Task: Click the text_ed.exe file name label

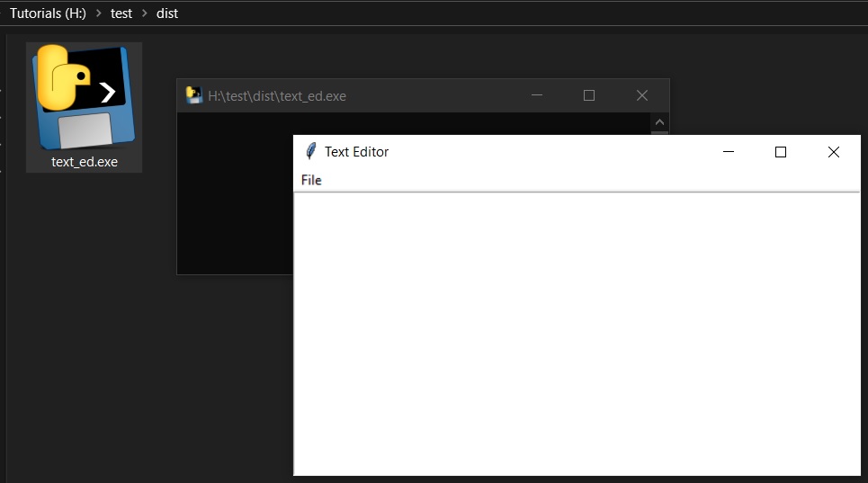Action: (85, 162)
